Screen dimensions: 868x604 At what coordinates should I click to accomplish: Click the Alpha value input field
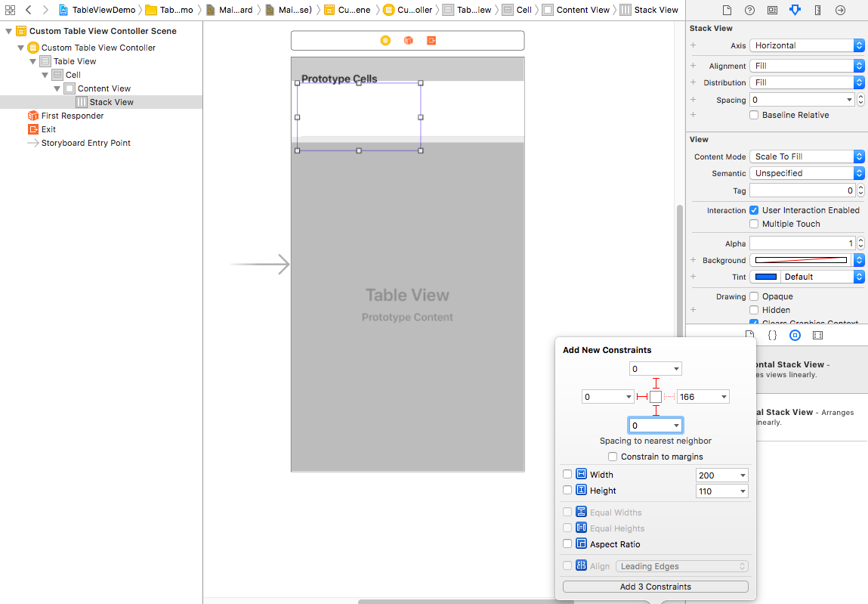point(802,243)
